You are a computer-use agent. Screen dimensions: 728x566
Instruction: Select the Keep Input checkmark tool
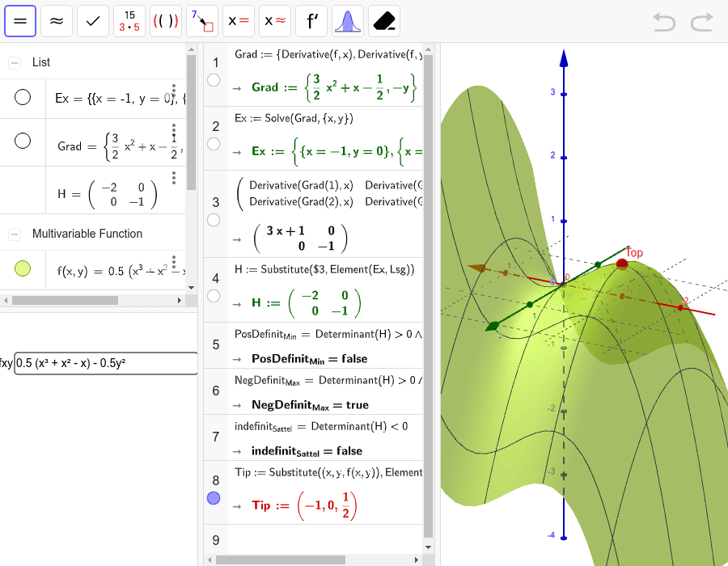point(93,21)
